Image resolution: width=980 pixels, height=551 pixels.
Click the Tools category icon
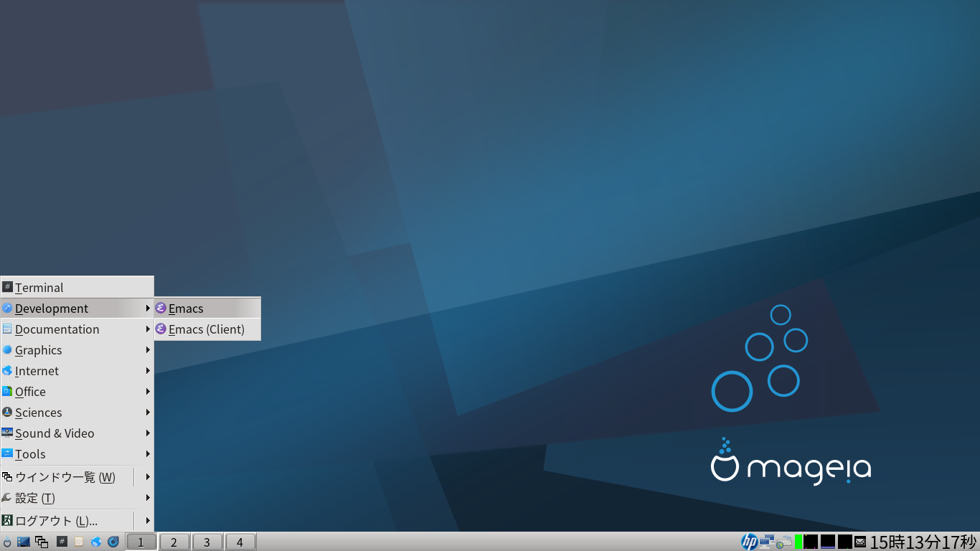click(x=7, y=453)
